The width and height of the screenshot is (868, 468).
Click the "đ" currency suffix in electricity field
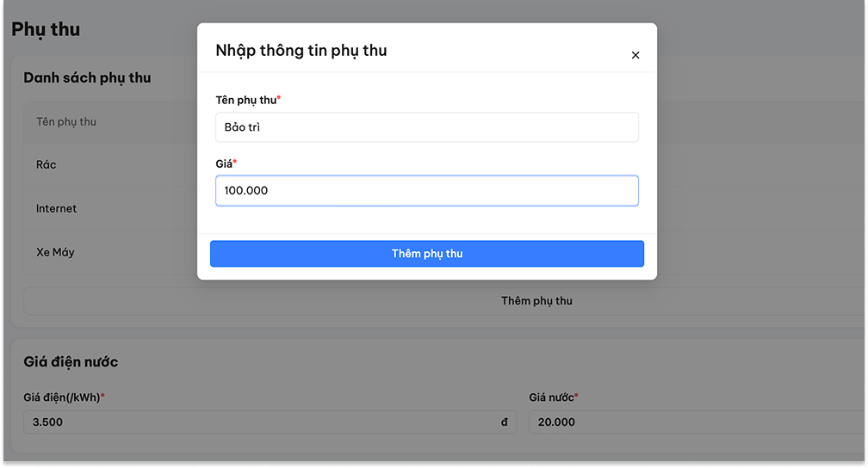(504, 422)
